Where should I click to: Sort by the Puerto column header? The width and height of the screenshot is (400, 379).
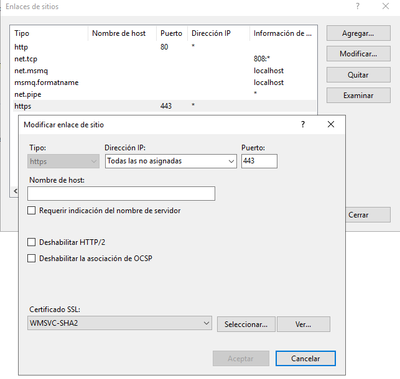[x=171, y=33]
